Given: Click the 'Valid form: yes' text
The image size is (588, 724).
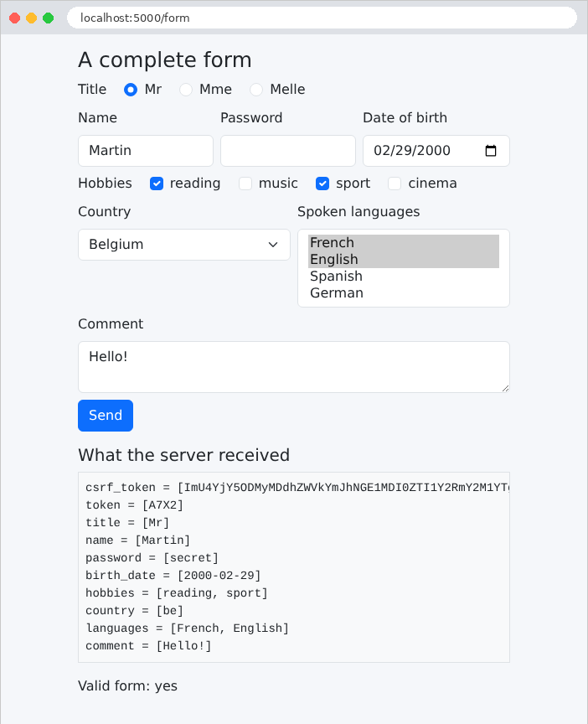Looking at the screenshot, I should 127,686.
